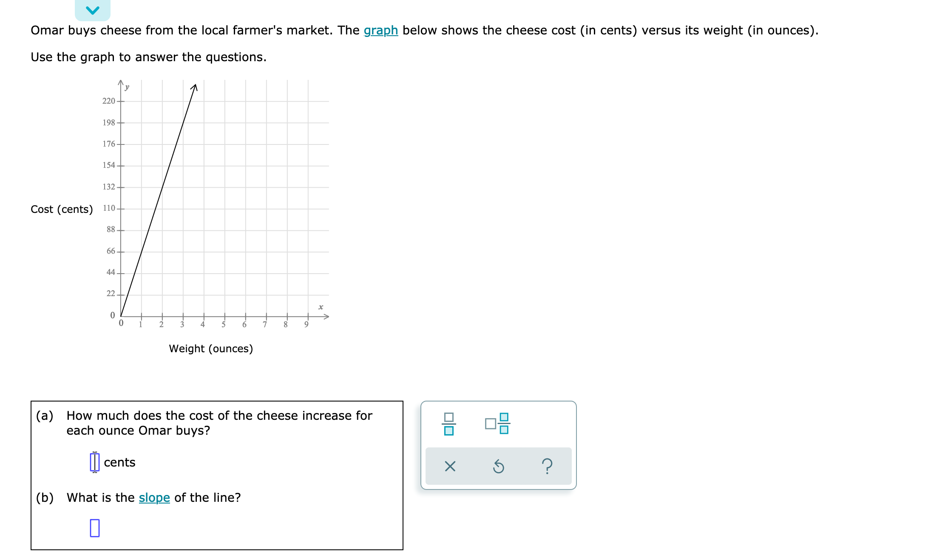Click the 'Weight (ounces)' axis label
Image resolution: width=948 pixels, height=560 pixels.
pos(211,348)
